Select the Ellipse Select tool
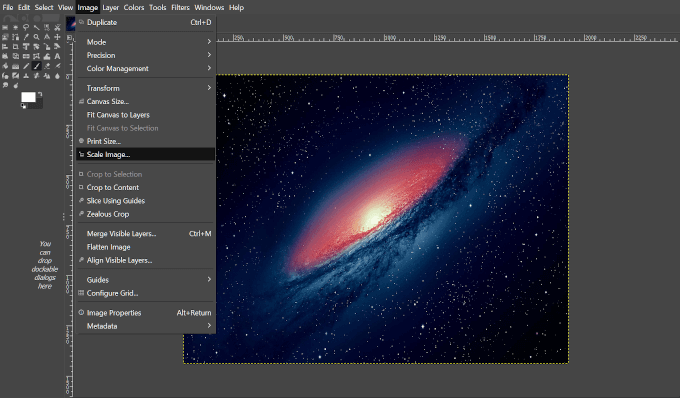Viewport: 680px width, 398px height. pos(16,27)
